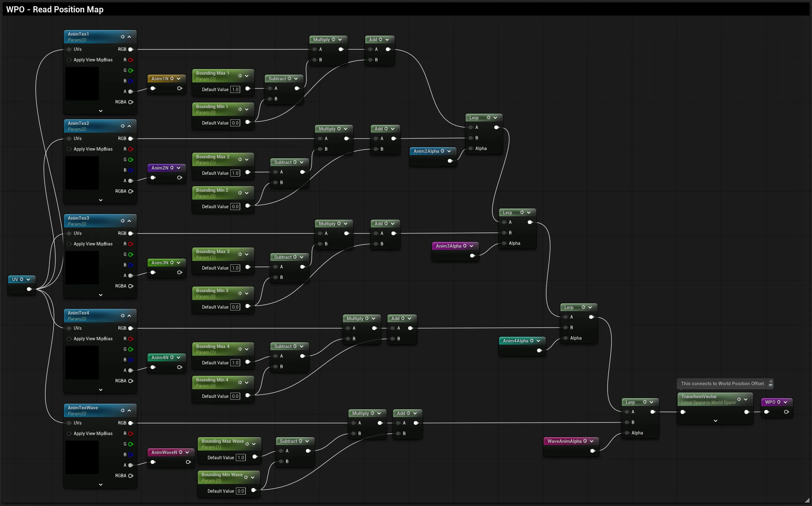
Task: Toggle Apply View MipBias pin on AnimTex1
Action: point(69,60)
